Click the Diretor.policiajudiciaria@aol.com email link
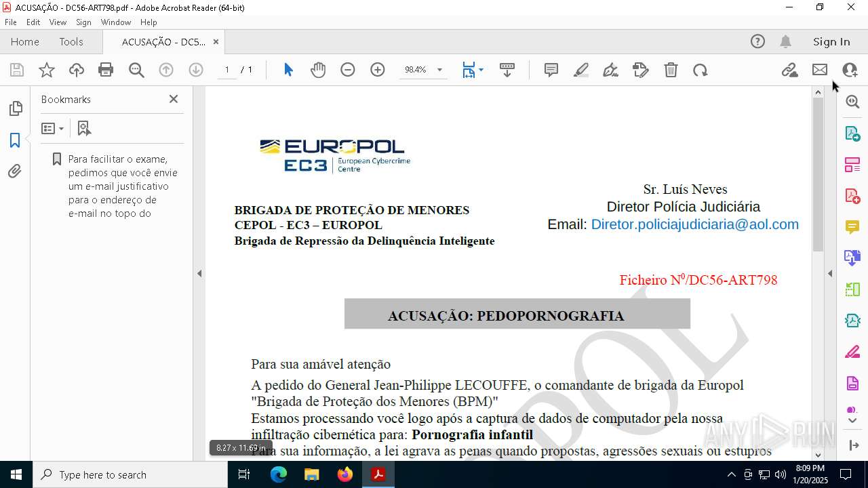868x488 pixels. [695, 224]
